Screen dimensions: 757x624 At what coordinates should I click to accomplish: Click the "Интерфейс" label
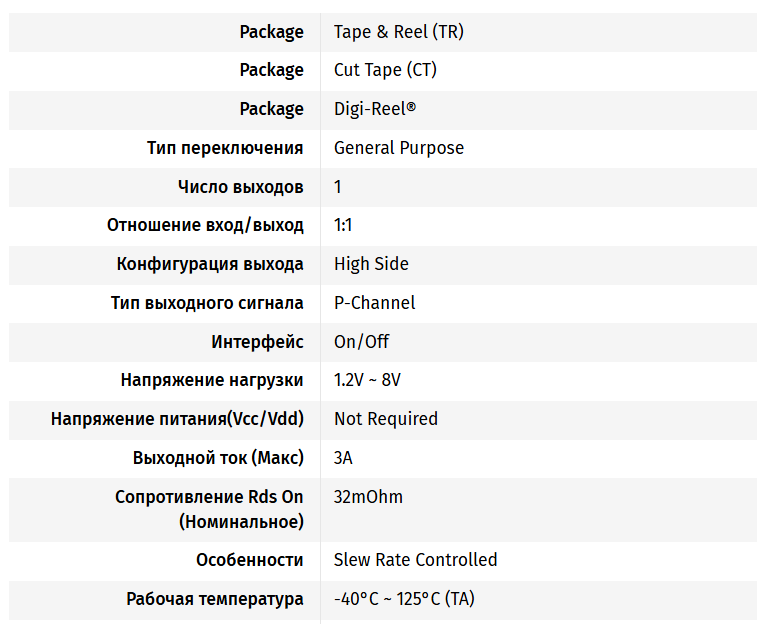point(257,342)
